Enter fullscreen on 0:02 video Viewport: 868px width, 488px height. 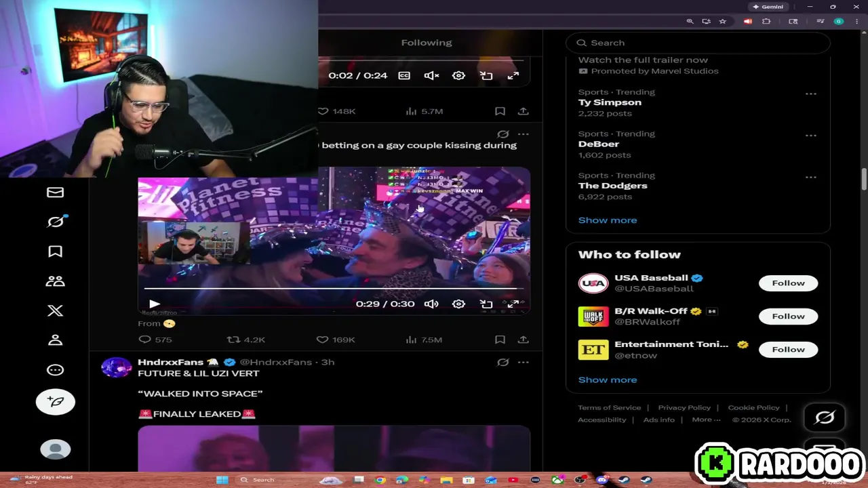513,75
